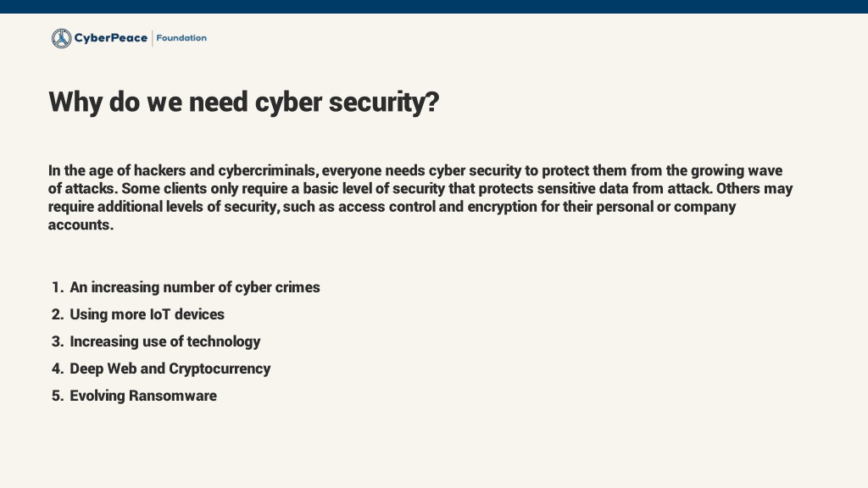Click the 'Increasing use of technology' list item
868x488 pixels.
pos(165,342)
